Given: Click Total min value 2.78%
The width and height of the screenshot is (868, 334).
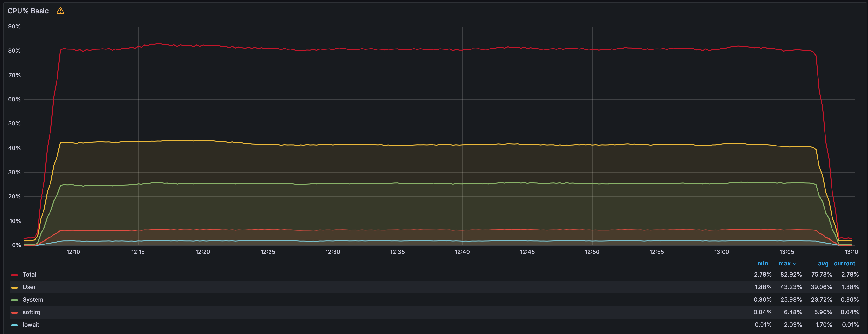Looking at the screenshot, I should (762, 274).
